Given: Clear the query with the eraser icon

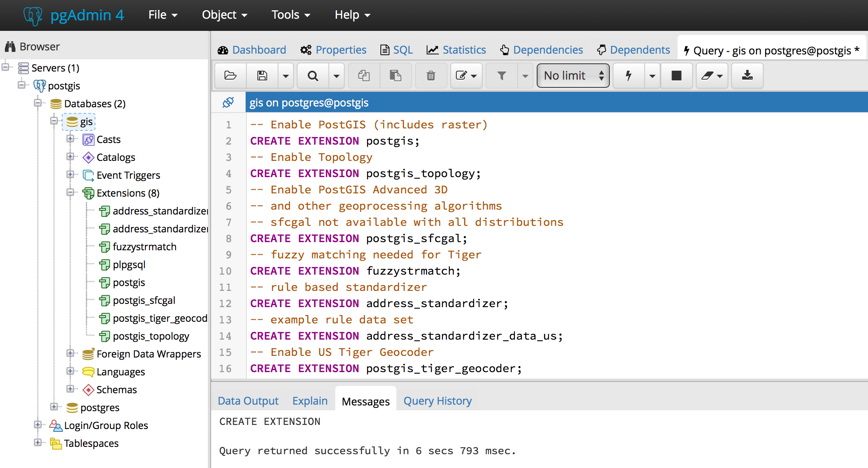Looking at the screenshot, I should [x=708, y=76].
